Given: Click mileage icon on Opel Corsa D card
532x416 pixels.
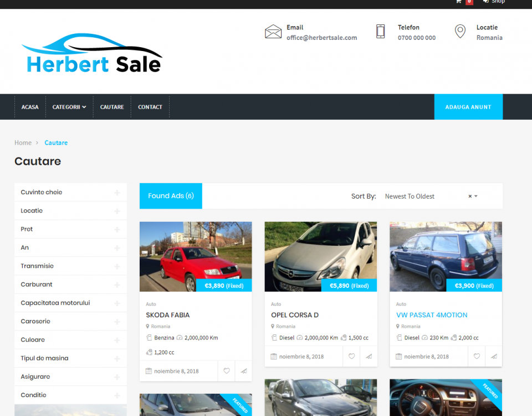Looking at the screenshot, I should pos(300,338).
